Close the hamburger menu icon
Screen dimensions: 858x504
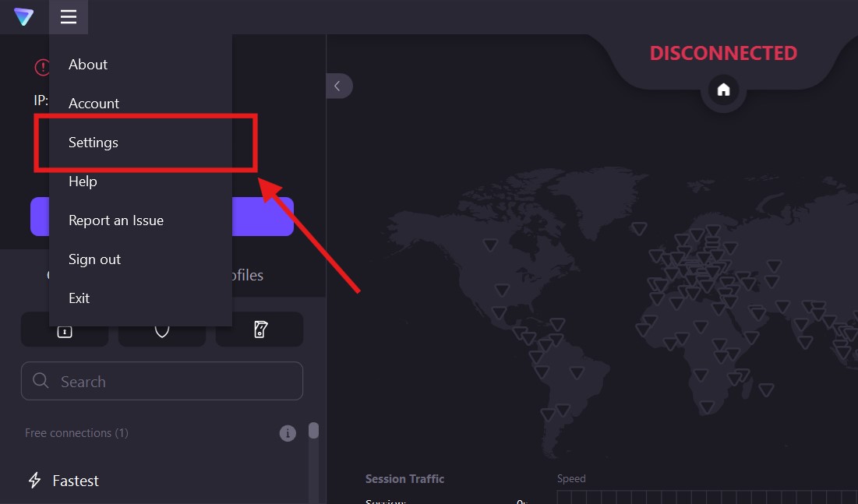(69, 16)
